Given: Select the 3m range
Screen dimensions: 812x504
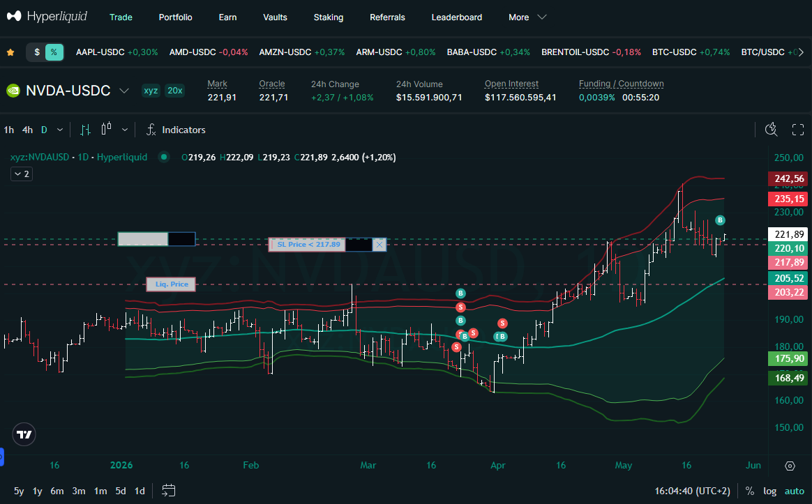Looking at the screenshot, I should click(x=79, y=491).
